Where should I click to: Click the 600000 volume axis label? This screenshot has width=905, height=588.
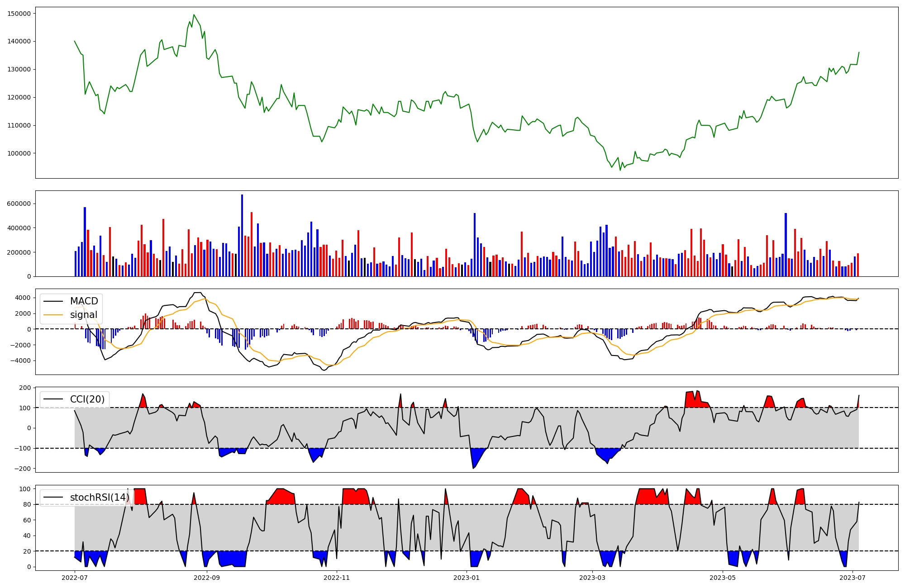19,204
